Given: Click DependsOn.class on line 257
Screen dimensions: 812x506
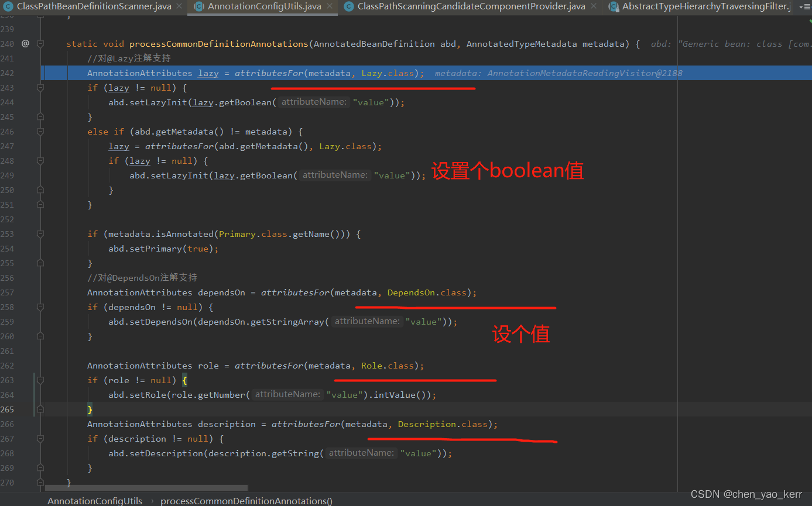Looking at the screenshot, I should pos(427,292).
